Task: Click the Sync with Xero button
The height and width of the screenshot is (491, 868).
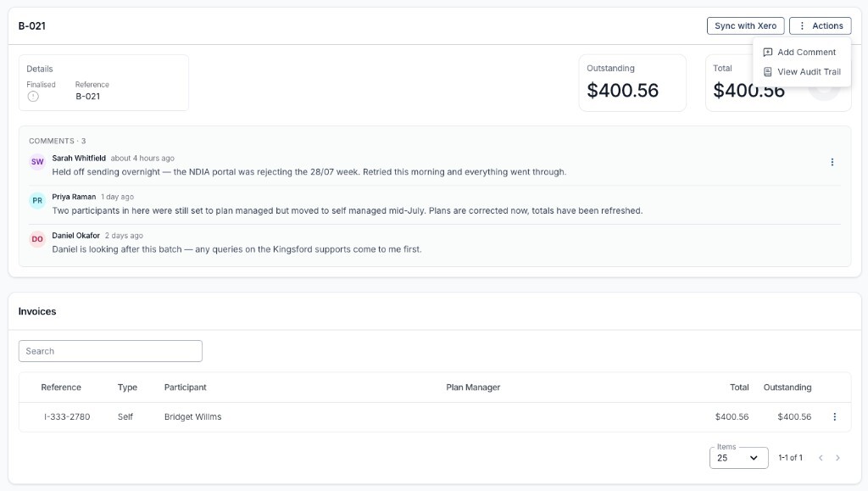Action: (746, 26)
